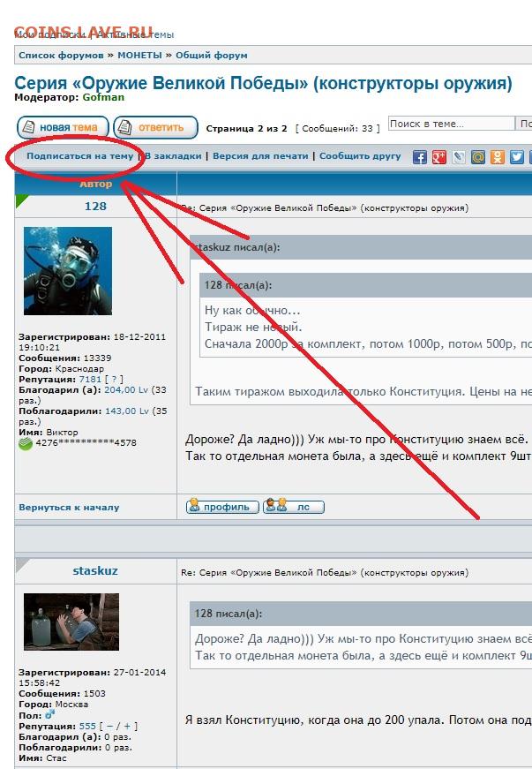This screenshot has height=769, width=532.
Task: Open moderator 'Gofman' profile
Action: tap(103, 97)
